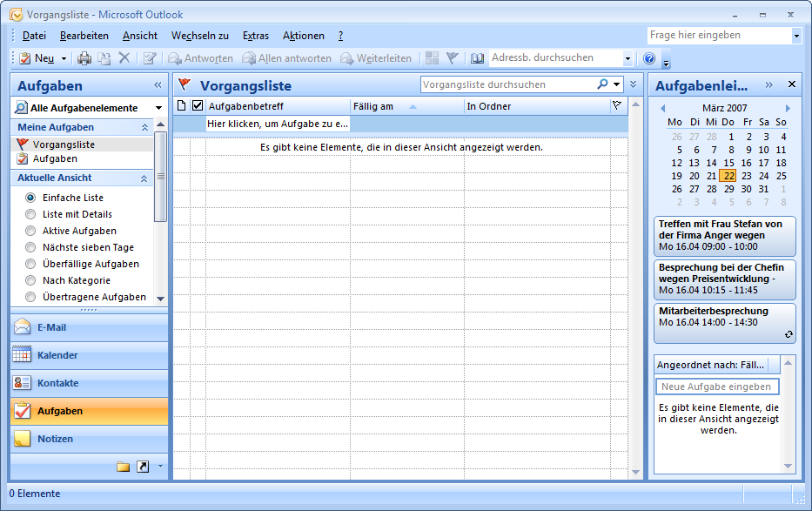Select the 'Liste mit Details' view
812x511 pixels.
coord(31,214)
